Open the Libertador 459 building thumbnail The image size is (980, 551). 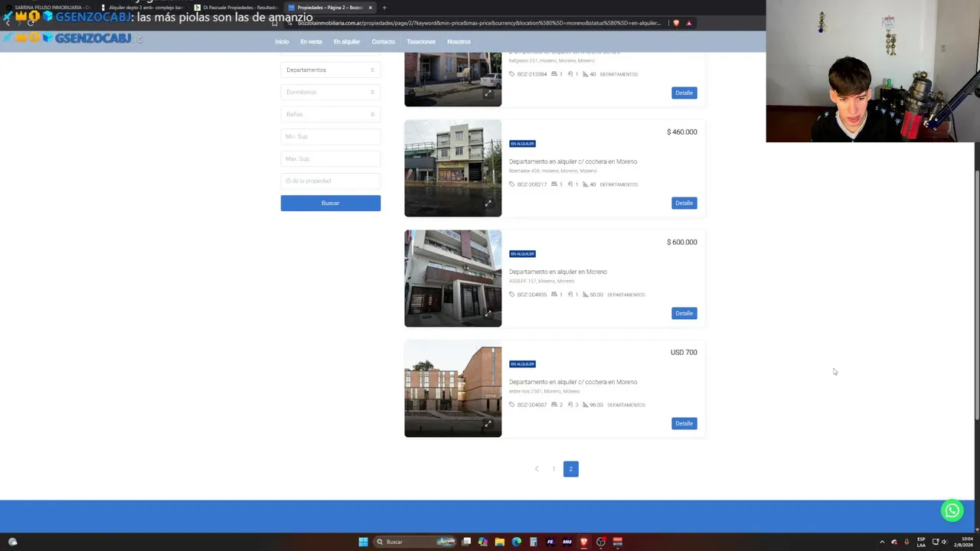click(x=452, y=168)
